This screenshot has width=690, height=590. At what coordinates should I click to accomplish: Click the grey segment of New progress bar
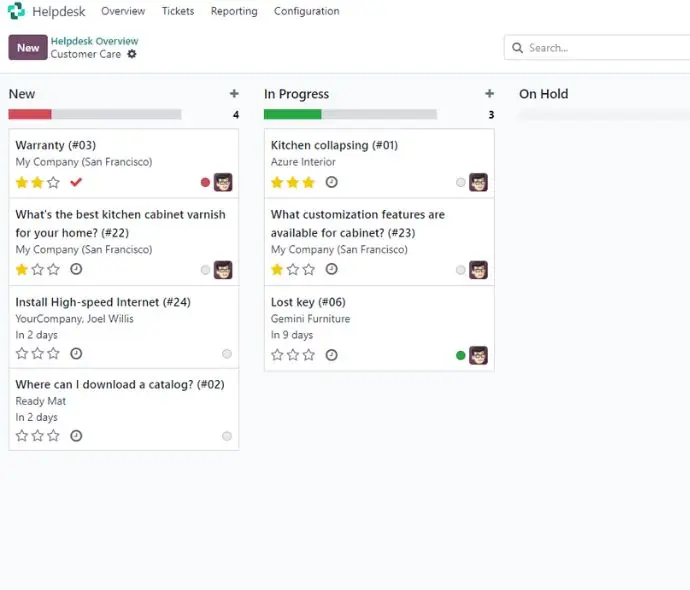pos(116,114)
